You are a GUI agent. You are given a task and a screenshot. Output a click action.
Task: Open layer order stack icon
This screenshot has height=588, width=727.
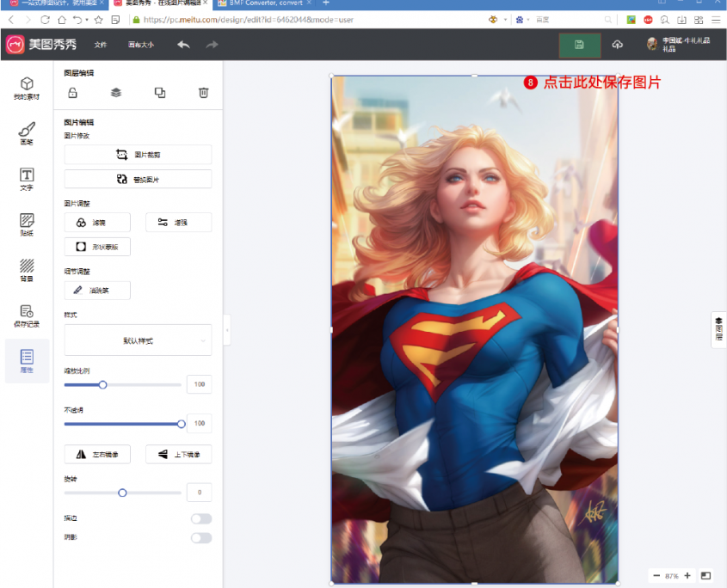pyautogui.click(x=116, y=93)
